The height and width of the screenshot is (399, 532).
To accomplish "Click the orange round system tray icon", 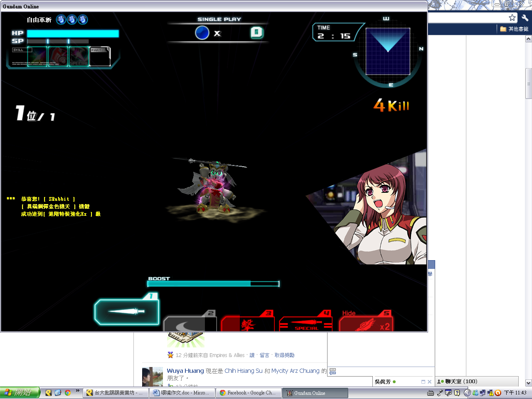I will [x=498, y=393].
